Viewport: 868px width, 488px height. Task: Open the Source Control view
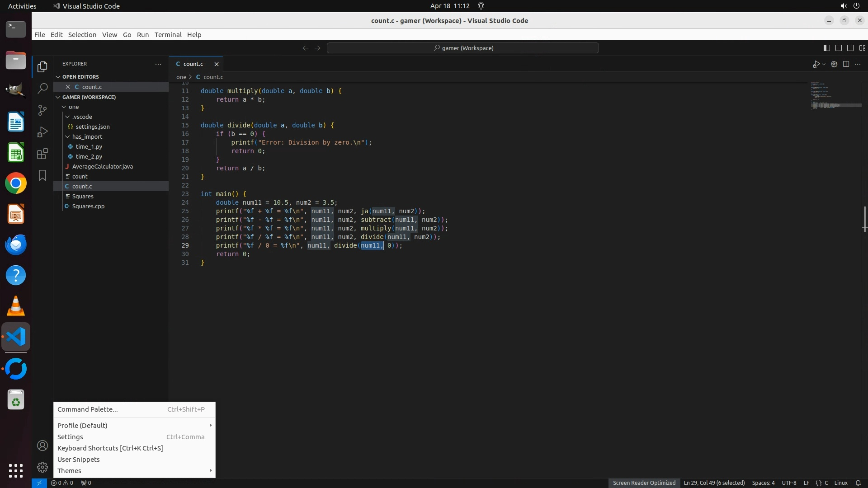tap(42, 110)
